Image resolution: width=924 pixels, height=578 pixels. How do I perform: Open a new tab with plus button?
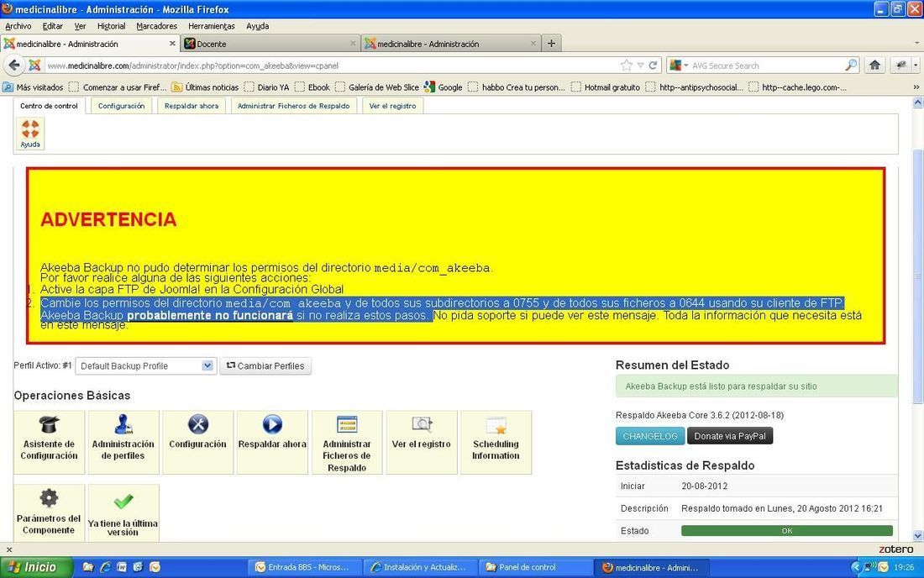pos(552,43)
